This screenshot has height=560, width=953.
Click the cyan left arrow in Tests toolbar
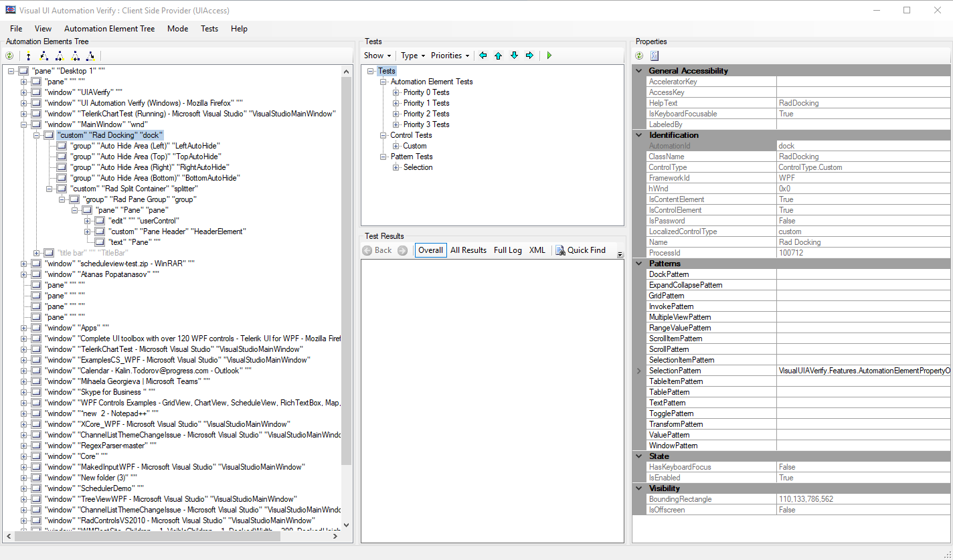click(483, 56)
